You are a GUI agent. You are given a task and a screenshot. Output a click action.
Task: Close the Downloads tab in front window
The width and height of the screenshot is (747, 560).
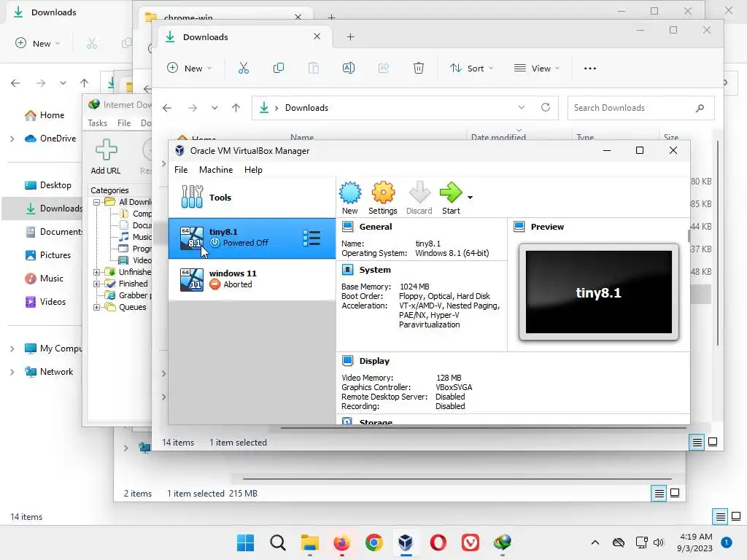coord(317,36)
